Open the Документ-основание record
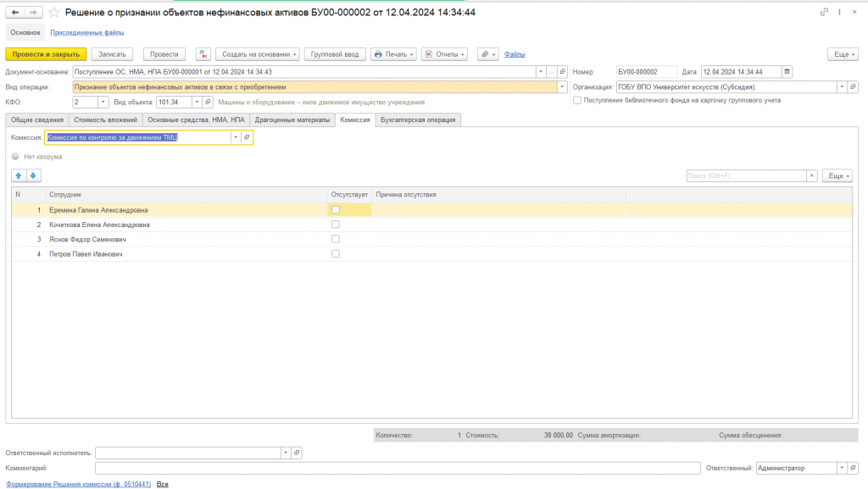This screenshot has width=868, height=489. pos(563,72)
